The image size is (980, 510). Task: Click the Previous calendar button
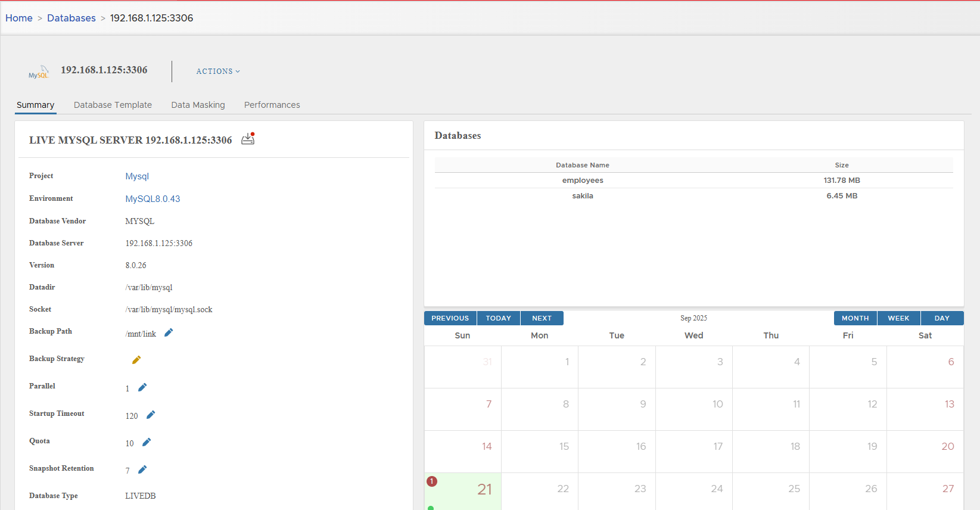[x=450, y=318]
